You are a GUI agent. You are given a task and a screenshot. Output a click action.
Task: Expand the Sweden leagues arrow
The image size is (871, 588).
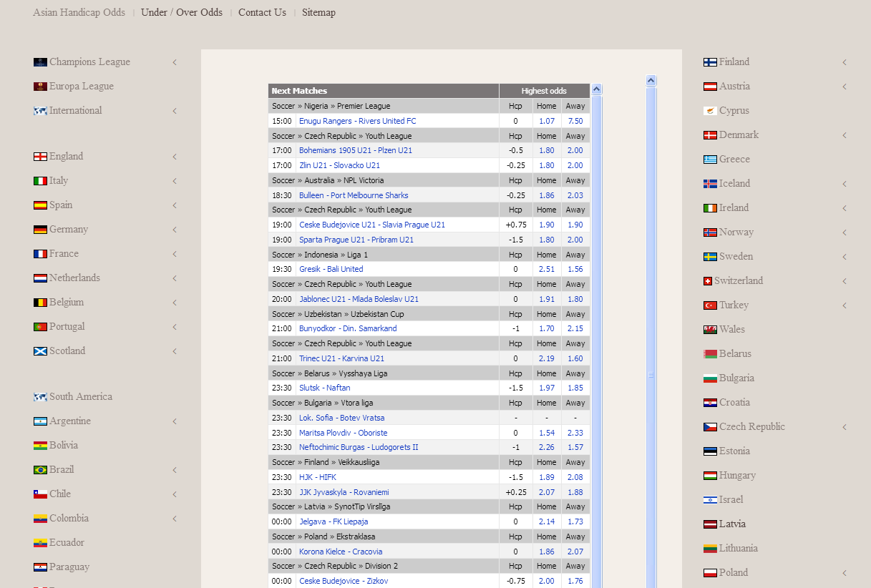(x=845, y=257)
